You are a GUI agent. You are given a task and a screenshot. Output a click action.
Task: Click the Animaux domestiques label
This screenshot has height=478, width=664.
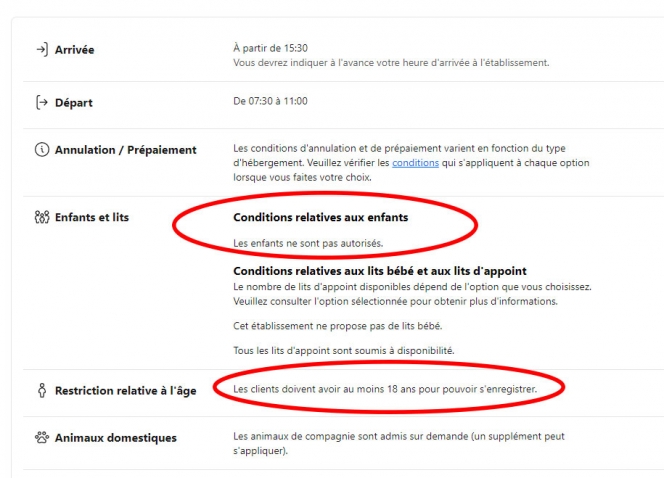[x=115, y=437]
